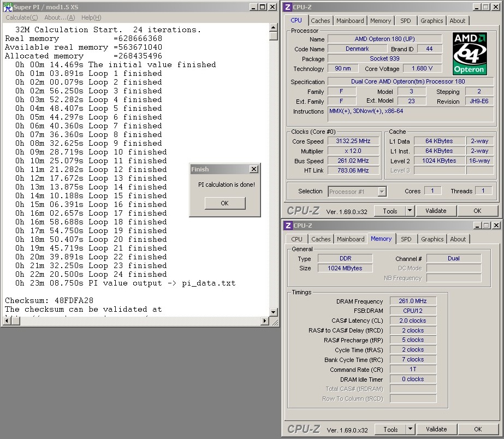The width and height of the screenshot is (504, 439).
Task: Click OK in lower CPU-Z window
Action: coord(478,430)
